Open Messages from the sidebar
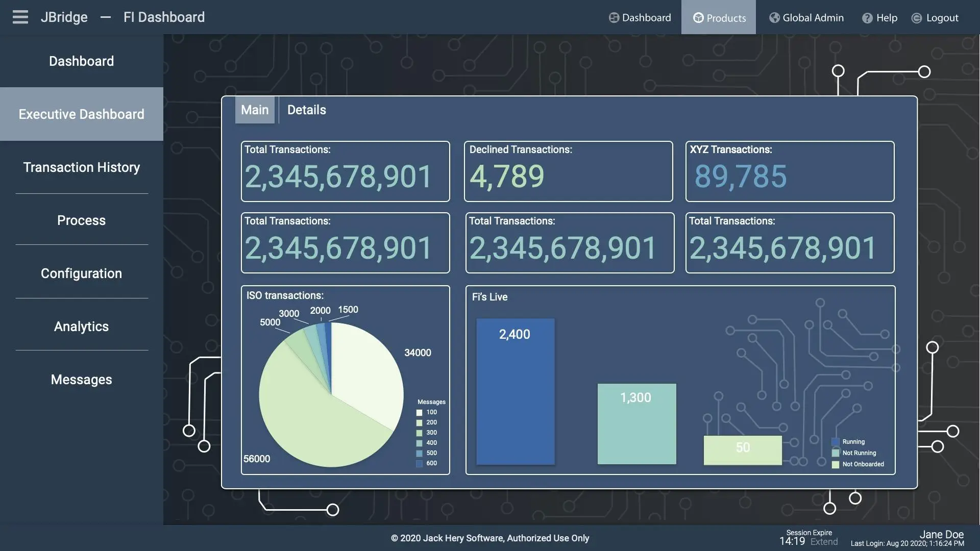Viewport: 980px width, 551px height. [82, 380]
